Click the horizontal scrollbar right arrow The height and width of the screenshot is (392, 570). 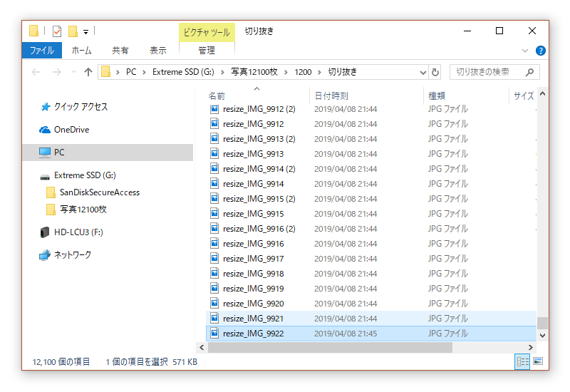pos(531,348)
